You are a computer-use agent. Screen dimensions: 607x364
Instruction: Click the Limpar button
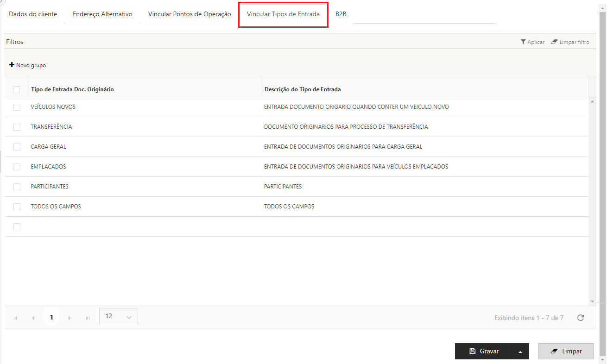point(566,351)
